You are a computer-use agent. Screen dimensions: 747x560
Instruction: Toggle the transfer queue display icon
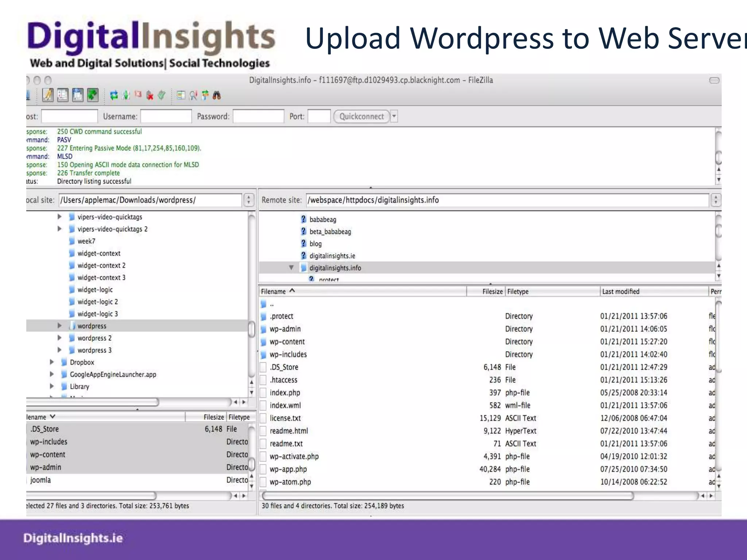(93, 96)
